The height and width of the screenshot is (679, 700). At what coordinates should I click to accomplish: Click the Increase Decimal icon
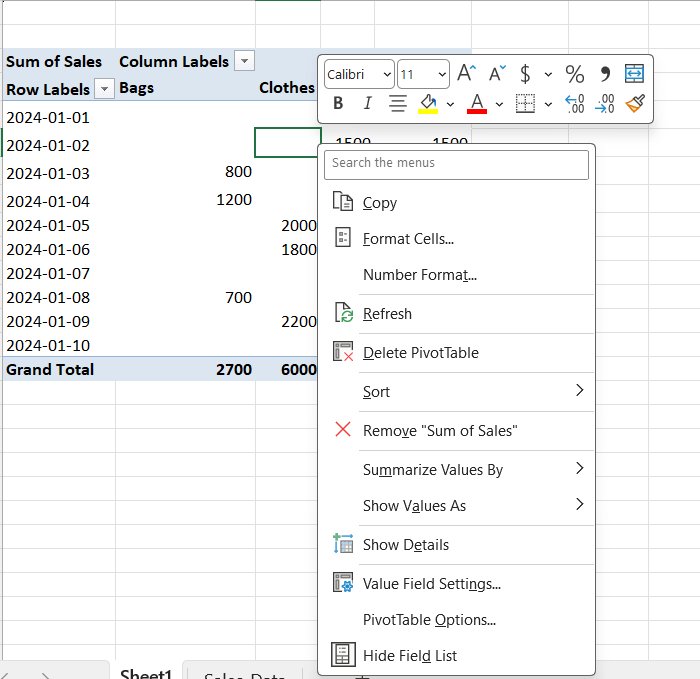[575, 103]
